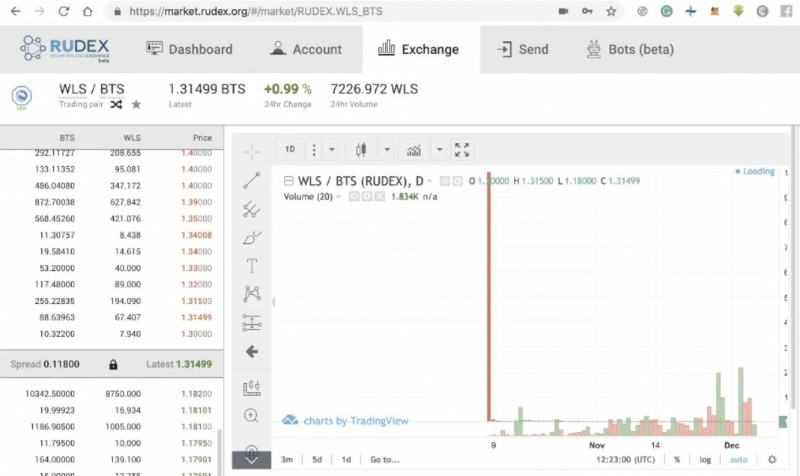
Task: Select the measure tool
Action: click(252, 388)
